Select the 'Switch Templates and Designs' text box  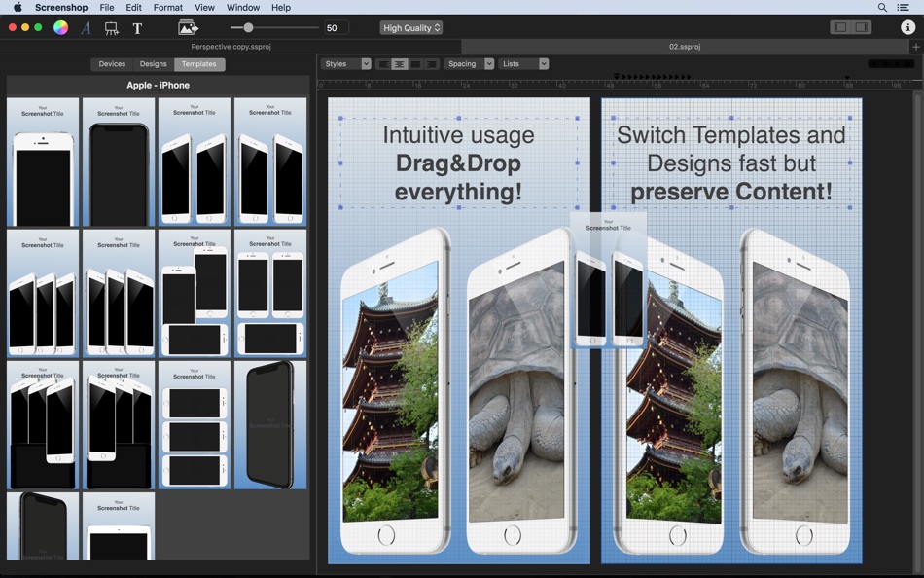pos(731,163)
